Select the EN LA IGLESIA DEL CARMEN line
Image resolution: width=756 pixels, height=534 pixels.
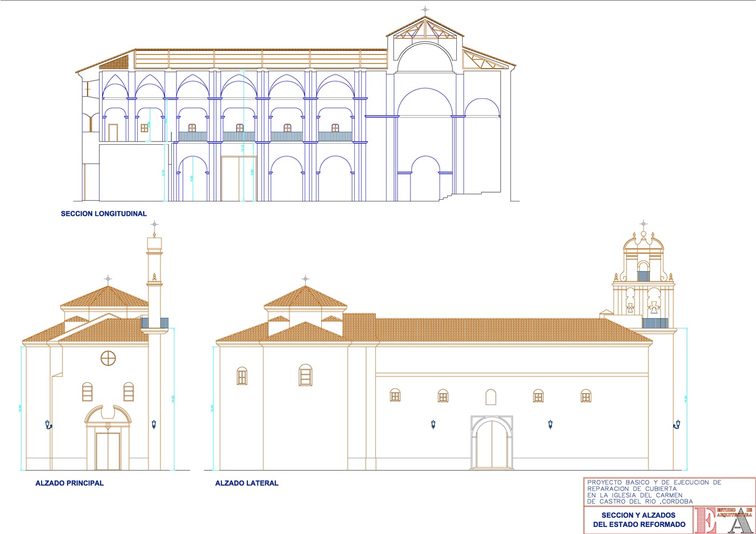tap(635, 495)
